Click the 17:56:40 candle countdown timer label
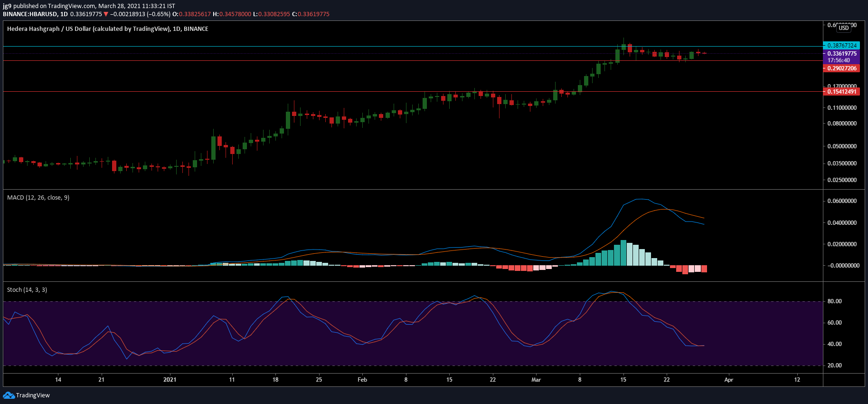868x404 pixels. (x=839, y=60)
